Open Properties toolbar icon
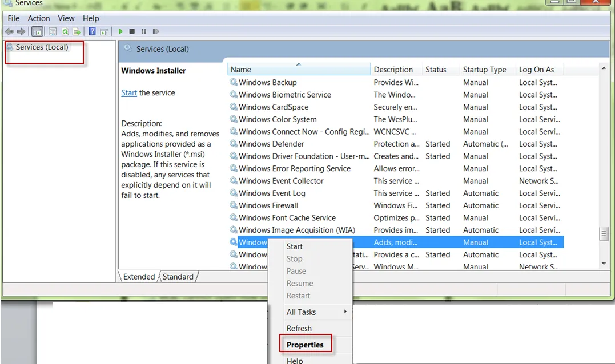 53,31
